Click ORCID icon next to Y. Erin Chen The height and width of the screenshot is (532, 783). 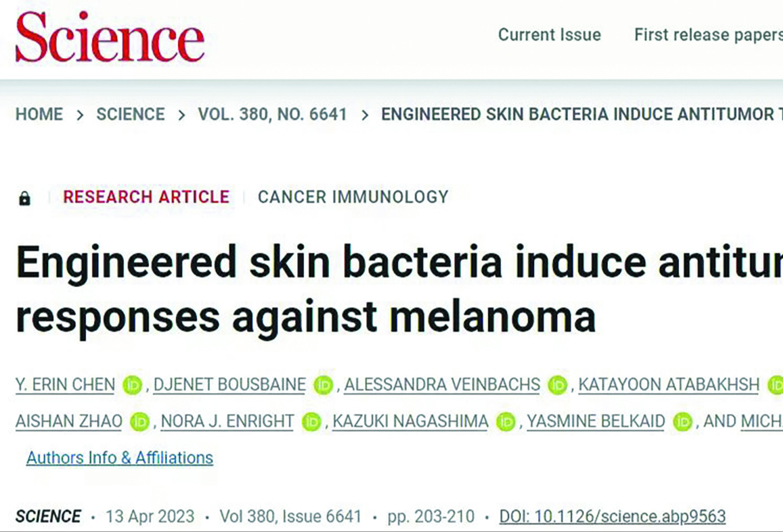[132, 386]
